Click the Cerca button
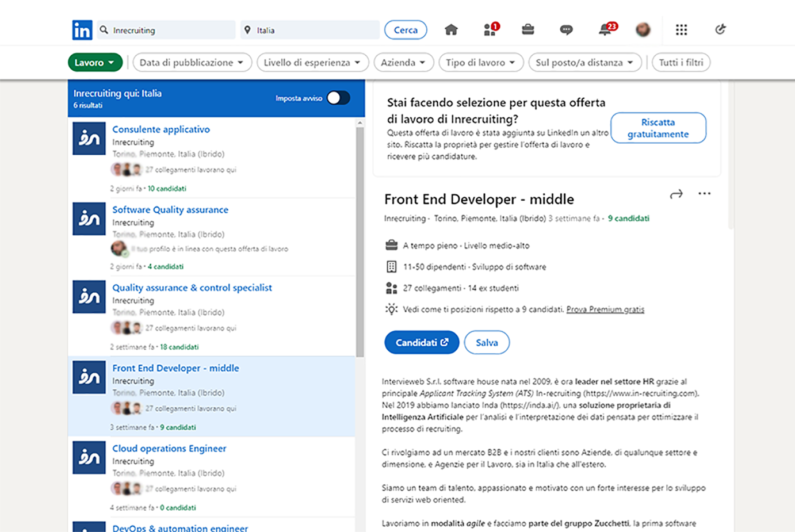 [x=406, y=30]
